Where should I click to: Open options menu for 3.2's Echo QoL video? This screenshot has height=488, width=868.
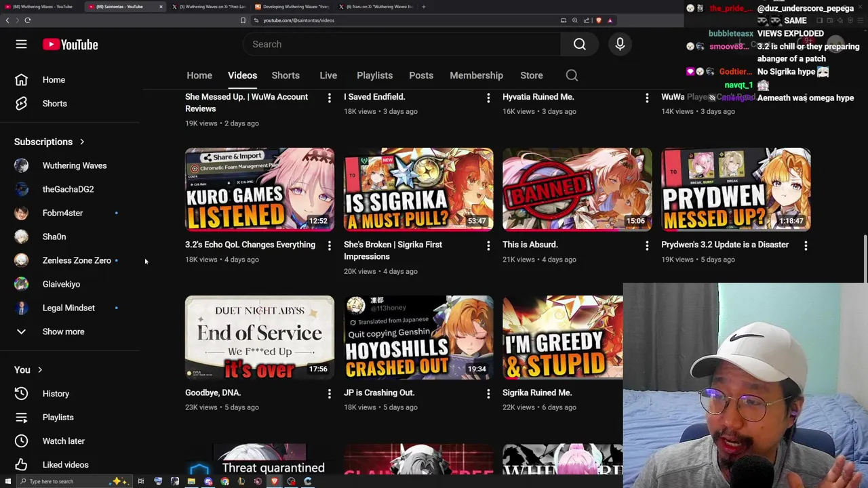(x=330, y=245)
